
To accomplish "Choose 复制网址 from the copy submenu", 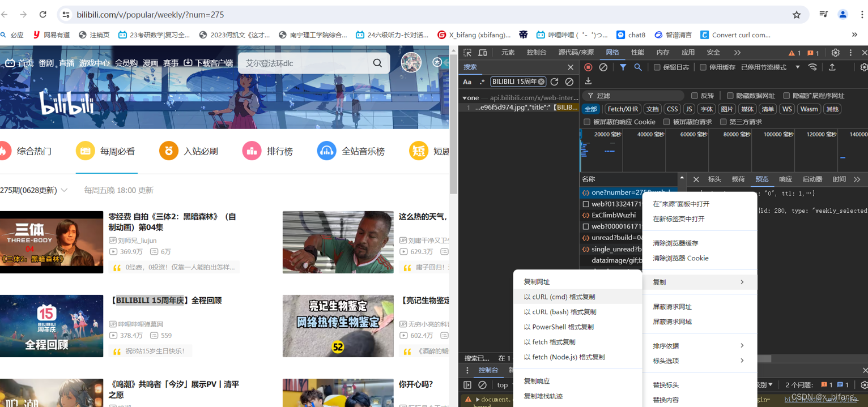I will coord(577,282).
